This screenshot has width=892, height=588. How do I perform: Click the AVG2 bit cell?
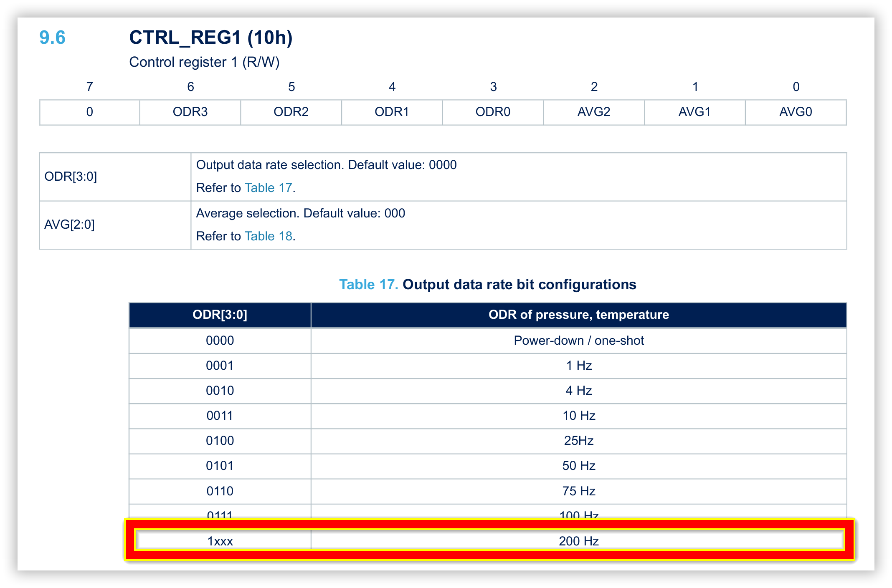point(594,112)
